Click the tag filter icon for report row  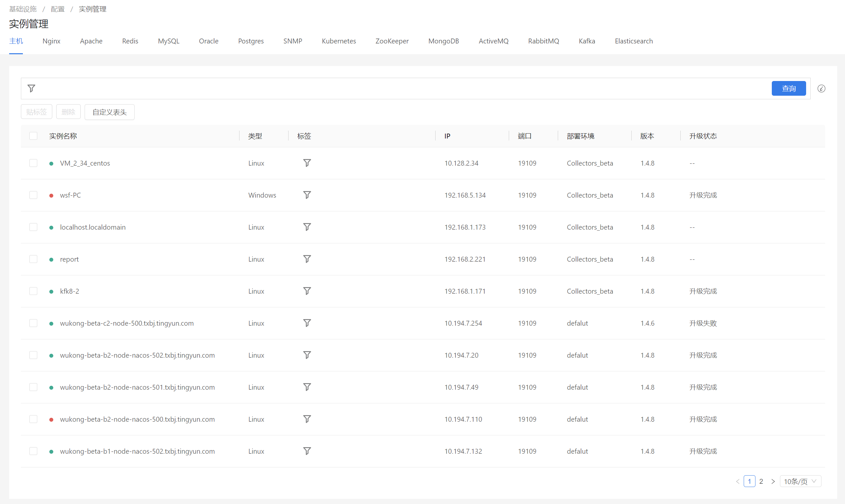click(307, 259)
